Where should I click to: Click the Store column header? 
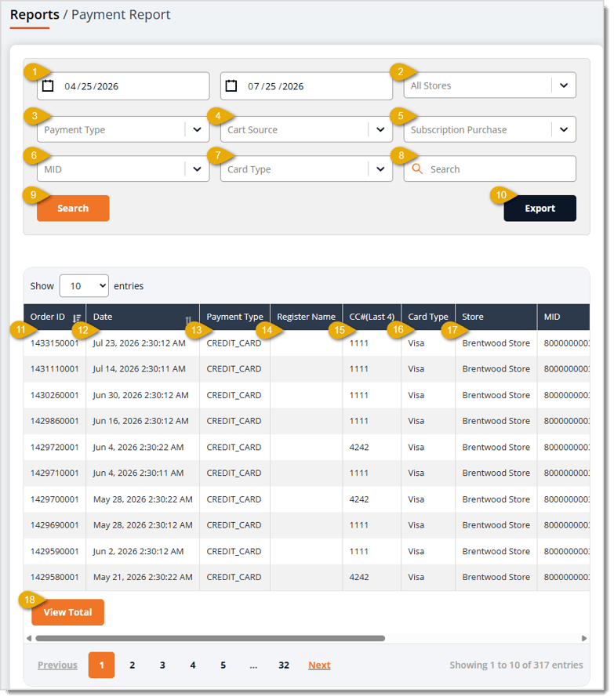[496, 317]
